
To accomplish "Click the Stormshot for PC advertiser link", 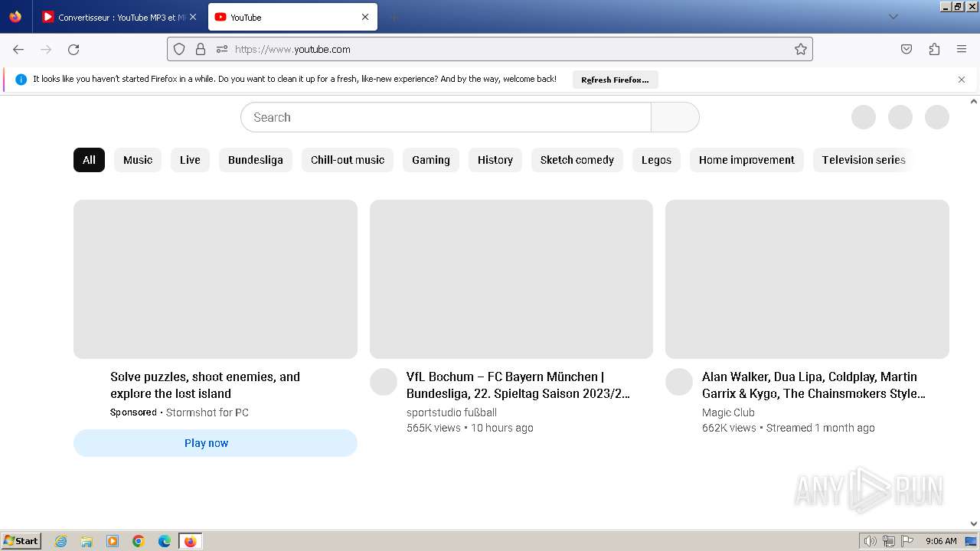I will (207, 412).
